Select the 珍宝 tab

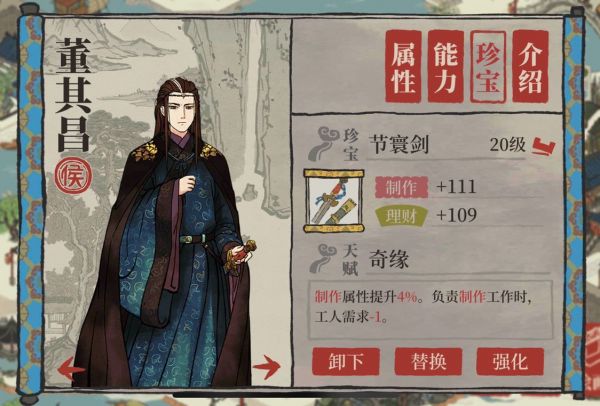point(488,67)
